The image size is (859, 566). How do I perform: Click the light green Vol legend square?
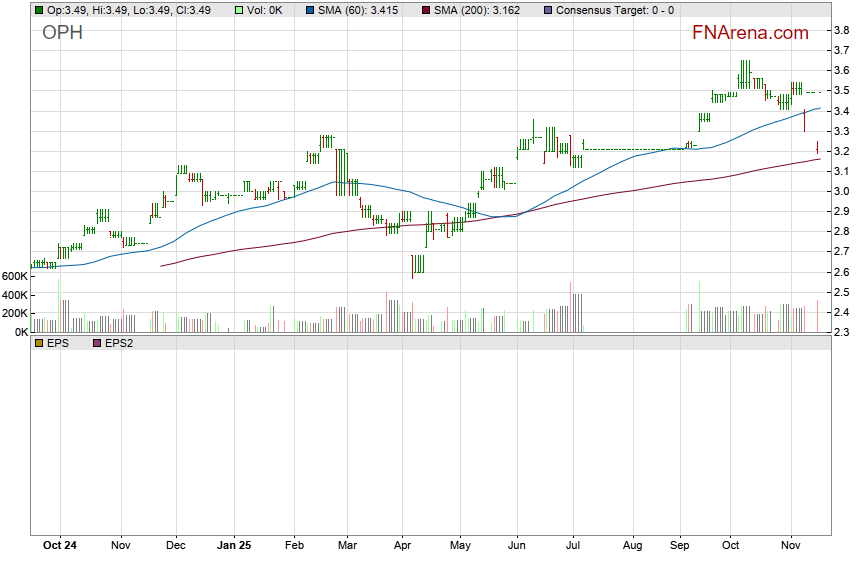240,10
